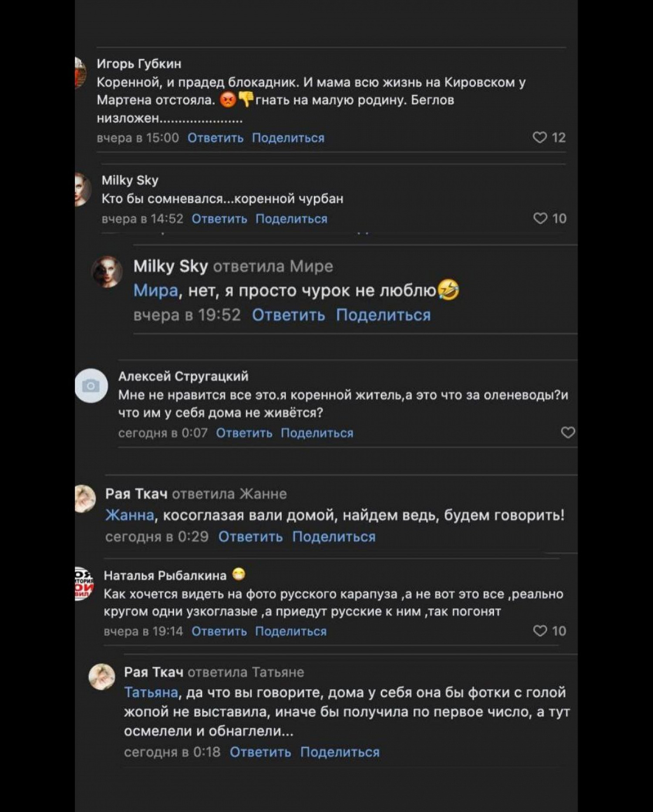Open Наталья Рыбалкина's profile picture
This screenshot has height=812, width=653.
[x=83, y=584]
